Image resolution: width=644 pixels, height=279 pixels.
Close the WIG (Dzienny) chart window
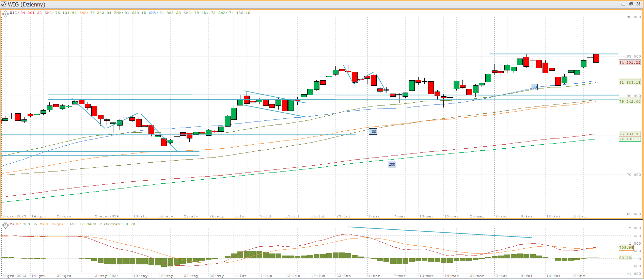click(x=639, y=4)
